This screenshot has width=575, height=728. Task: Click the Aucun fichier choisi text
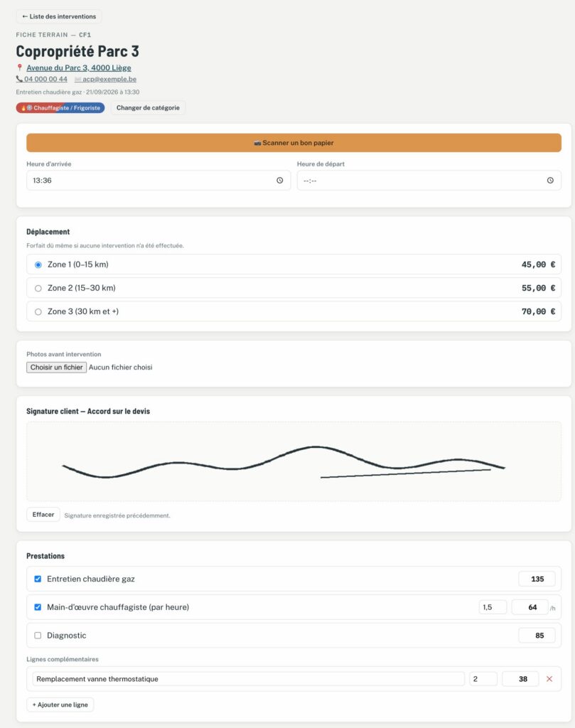(120, 368)
